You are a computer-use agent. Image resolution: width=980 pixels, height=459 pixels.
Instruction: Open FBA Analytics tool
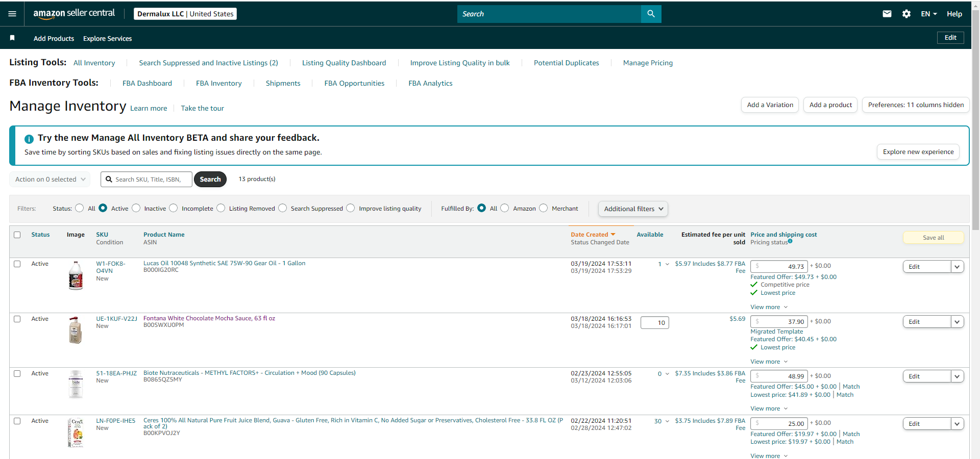pyautogui.click(x=430, y=83)
